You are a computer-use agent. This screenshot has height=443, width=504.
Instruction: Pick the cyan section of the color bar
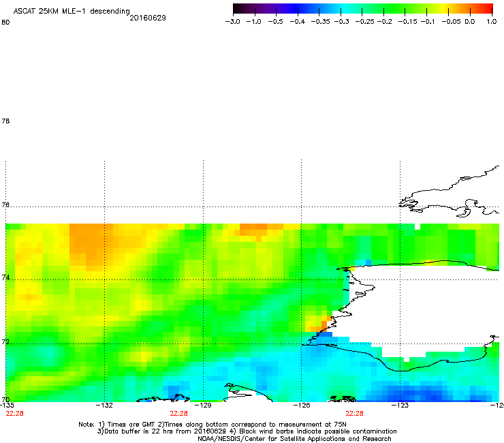[x=344, y=9]
